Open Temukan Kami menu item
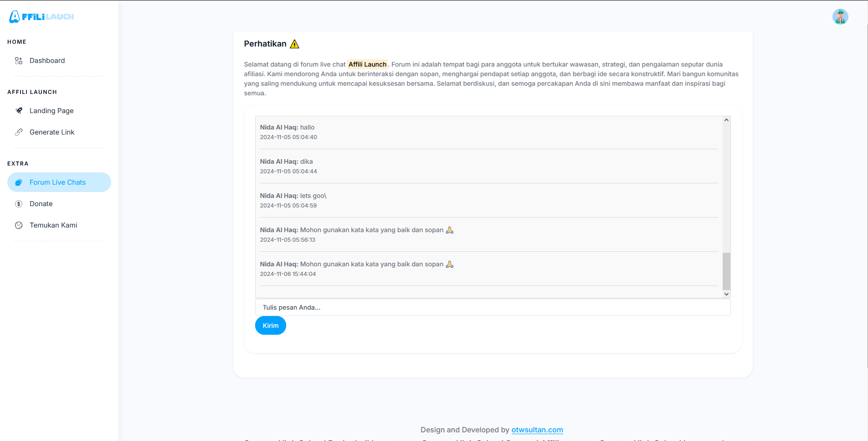 53,225
